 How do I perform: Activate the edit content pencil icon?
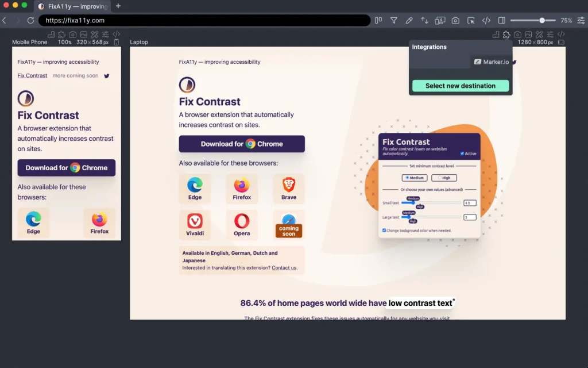tap(409, 21)
